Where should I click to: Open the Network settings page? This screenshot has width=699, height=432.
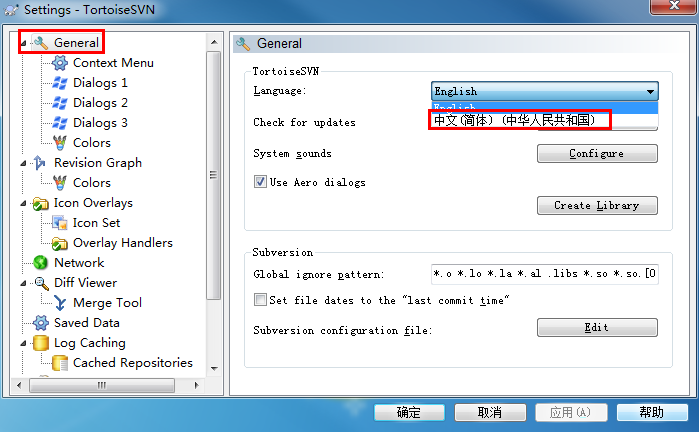pos(79,263)
